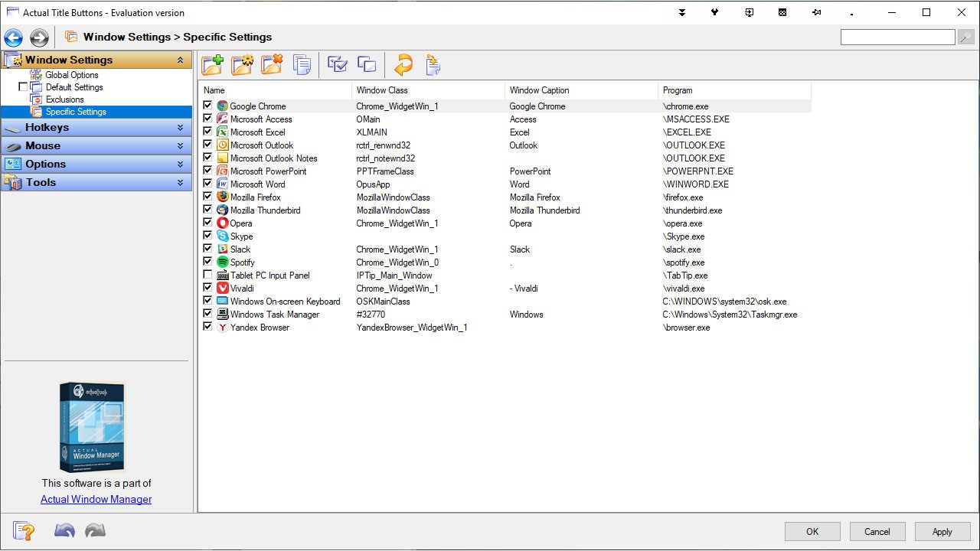Click the wrench title bar button

tap(714, 11)
